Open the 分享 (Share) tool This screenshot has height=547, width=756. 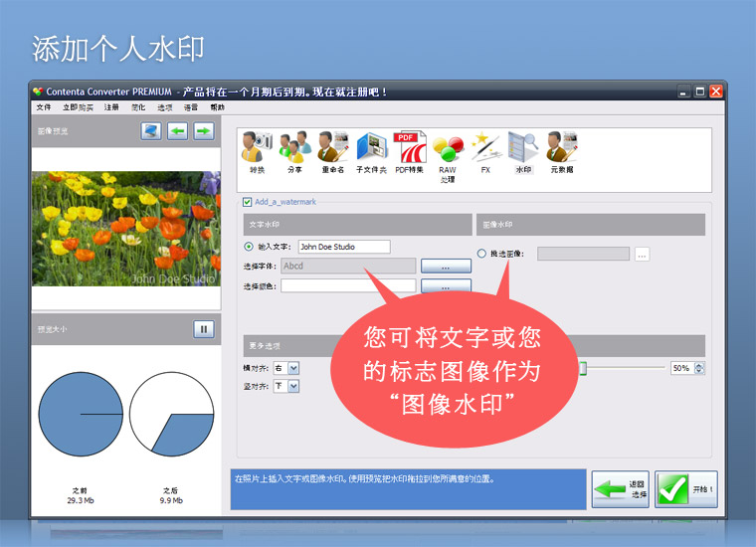(292, 149)
